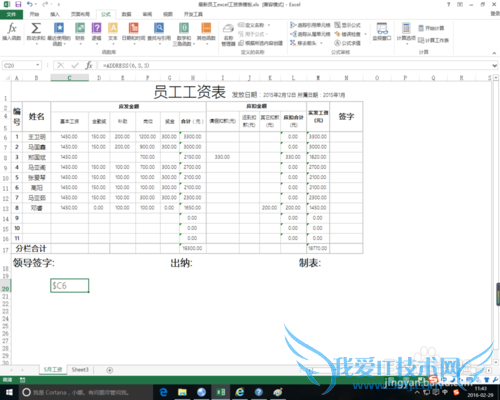The width and height of the screenshot is (500, 400).
Task: Click the 分栏合计 totals row label
Action: 31,248
